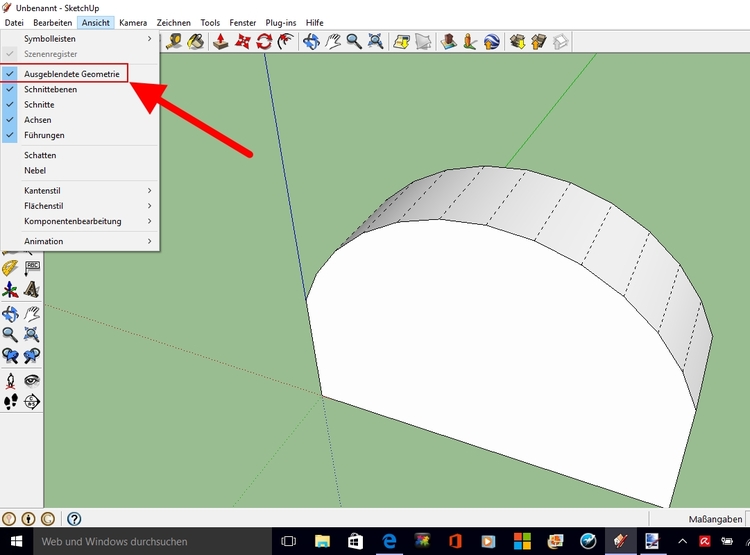This screenshot has height=555, width=750.
Task: Select the Offset tool
Action: (x=286, y=41)
